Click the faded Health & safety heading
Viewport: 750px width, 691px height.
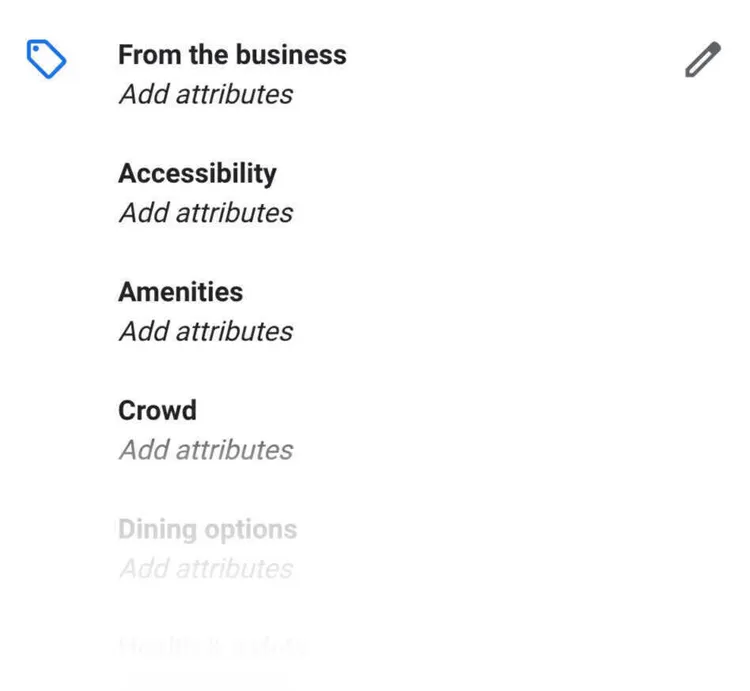(x=212, y=647)
